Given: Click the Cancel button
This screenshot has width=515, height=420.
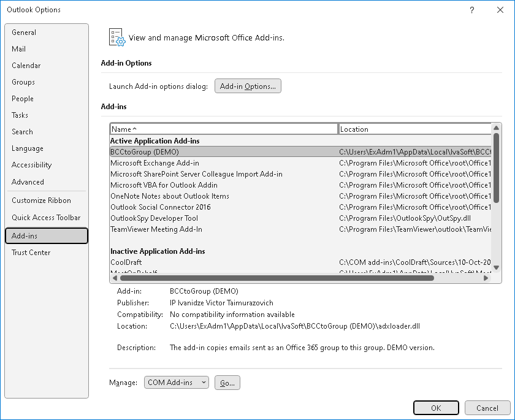Looking at the screenshot, I should pos(487,408).
